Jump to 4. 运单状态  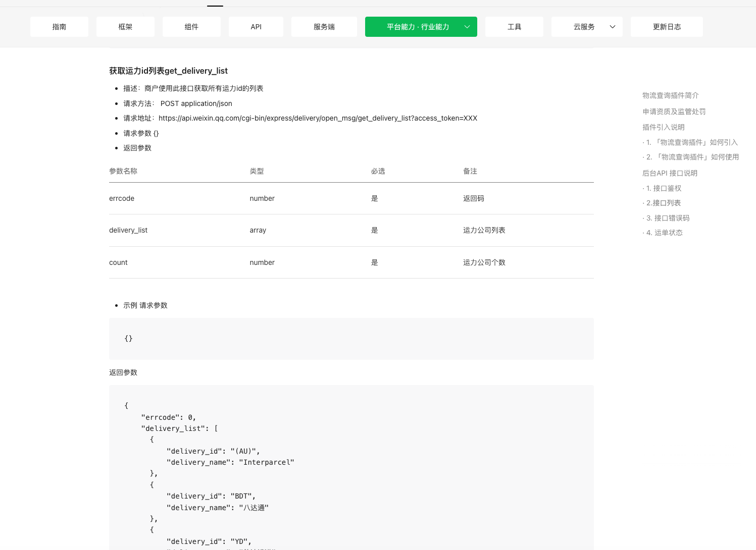point(663,233)
